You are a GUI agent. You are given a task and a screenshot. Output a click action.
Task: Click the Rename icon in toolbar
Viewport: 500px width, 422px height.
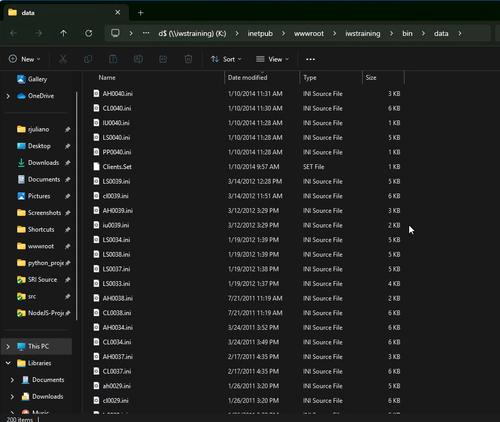pos(138,59)
